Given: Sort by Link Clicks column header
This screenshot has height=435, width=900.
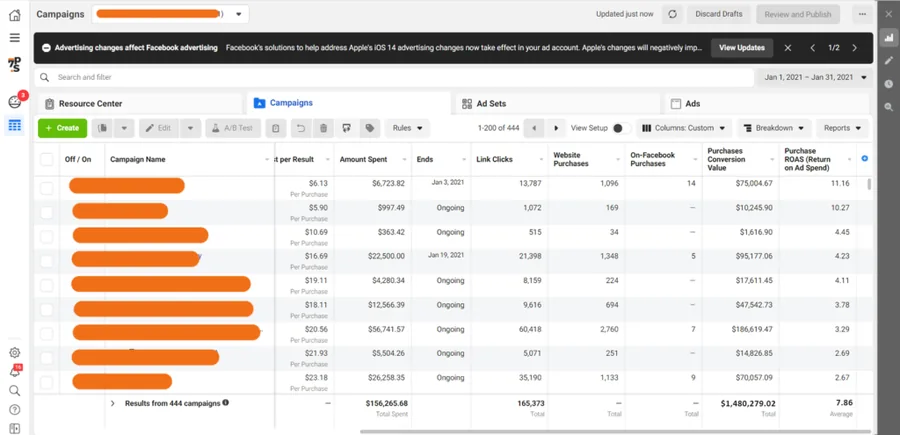Looking at the screenshot, I should pos(494,160).
